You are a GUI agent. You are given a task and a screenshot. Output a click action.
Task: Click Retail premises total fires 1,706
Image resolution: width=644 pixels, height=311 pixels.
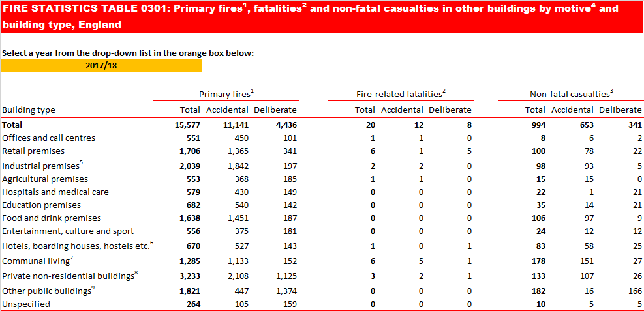(189, 151)
